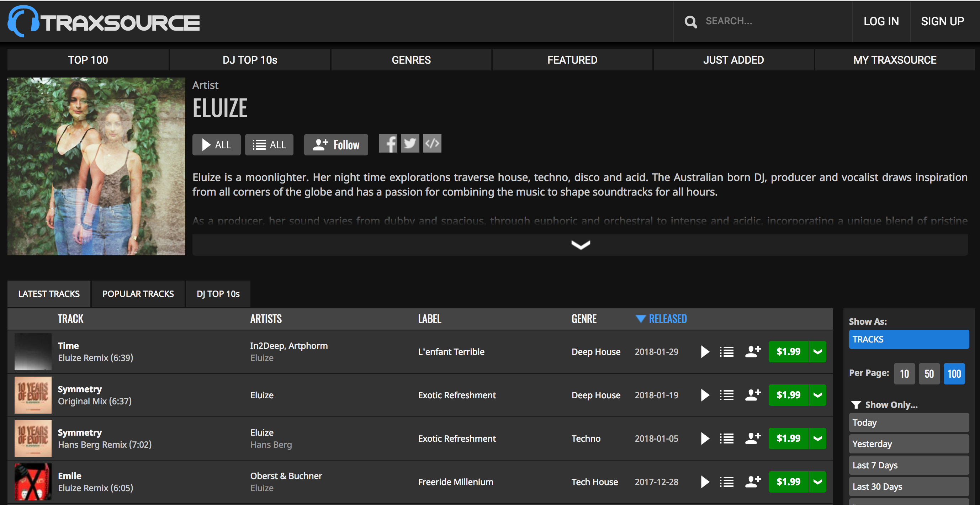Open price dropdown for Time track
Screen dimensions: 980x505
click(x=817, y=352)
